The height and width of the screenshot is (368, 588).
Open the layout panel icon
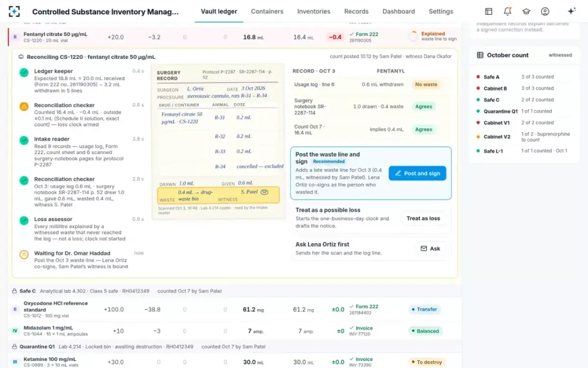pos(489,11)
